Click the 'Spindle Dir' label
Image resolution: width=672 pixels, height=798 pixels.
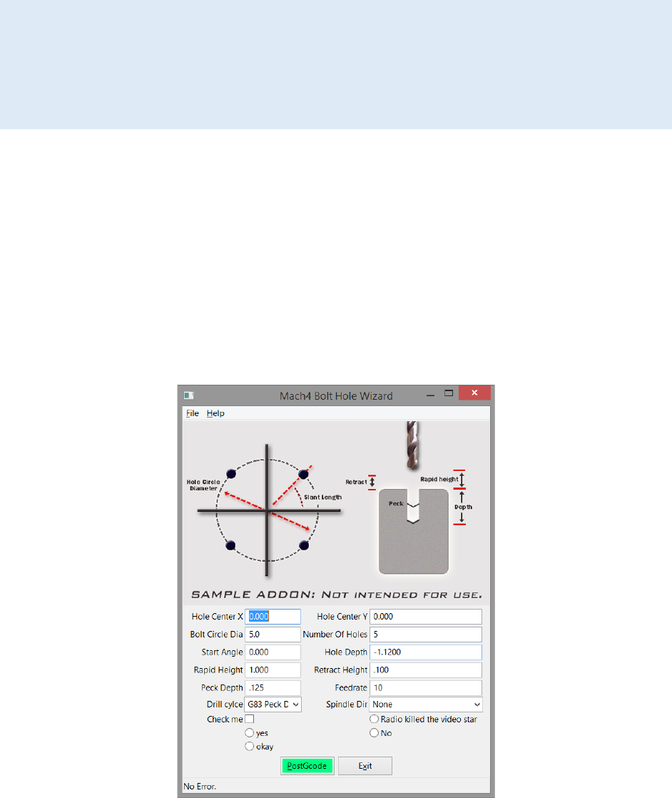pos(347,704)
